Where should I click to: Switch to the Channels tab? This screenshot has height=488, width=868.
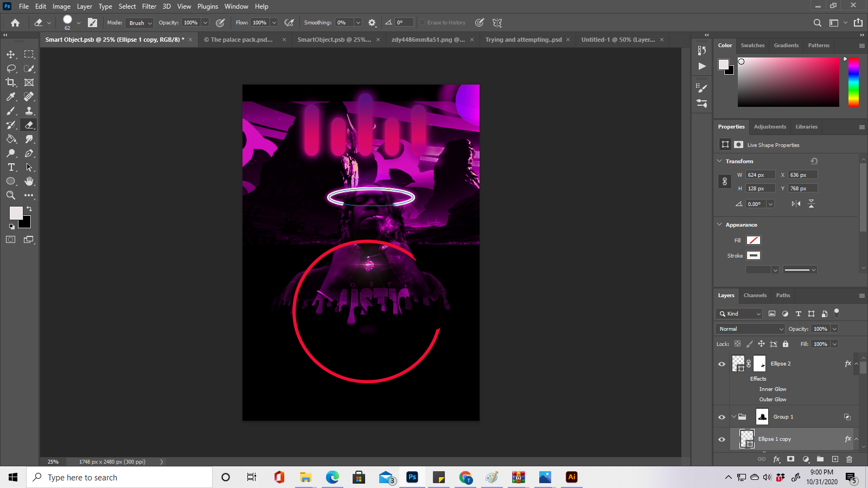(x=755, y=296)
